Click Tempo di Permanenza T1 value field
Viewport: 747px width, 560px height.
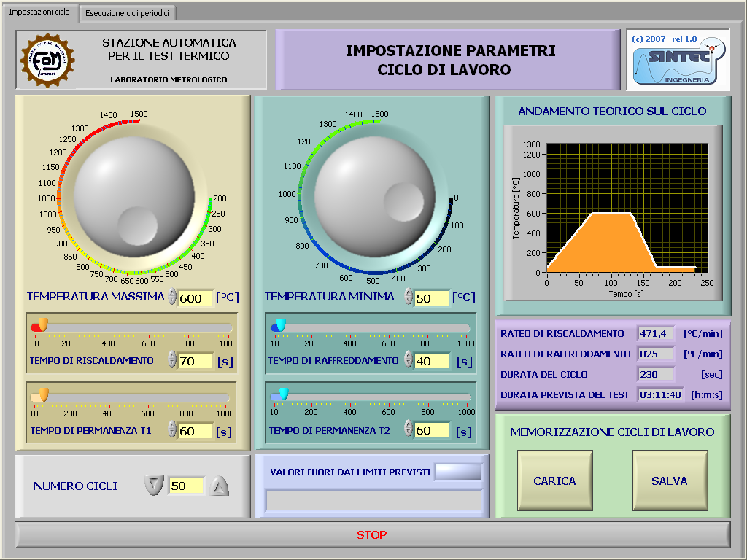tap(196, 431)
